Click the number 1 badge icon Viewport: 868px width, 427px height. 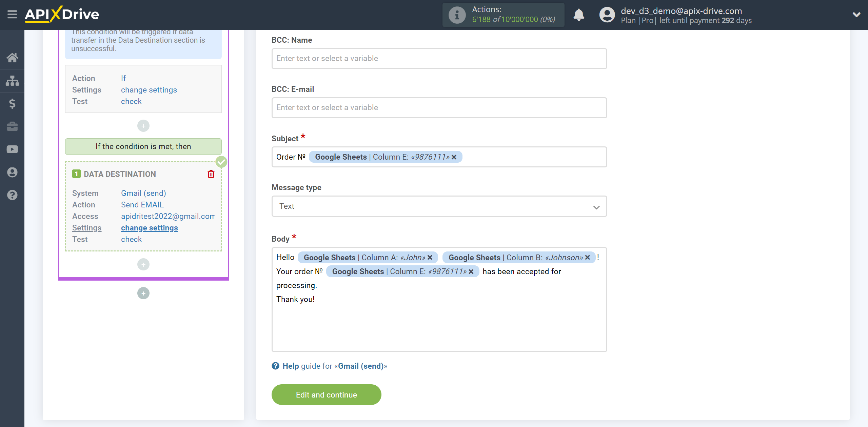point(76,174)
